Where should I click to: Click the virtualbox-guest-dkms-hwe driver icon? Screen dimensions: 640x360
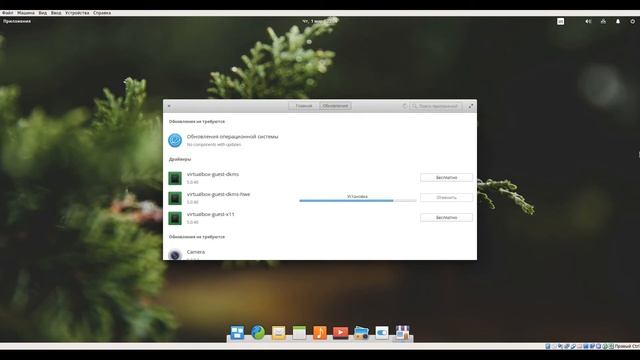[175, 198]
